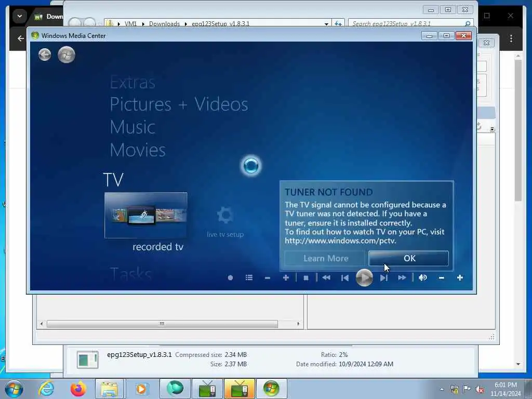This screenshot has height=399, width=532.
Task: Go back using the Media Center back arrow
Action: 45,55
